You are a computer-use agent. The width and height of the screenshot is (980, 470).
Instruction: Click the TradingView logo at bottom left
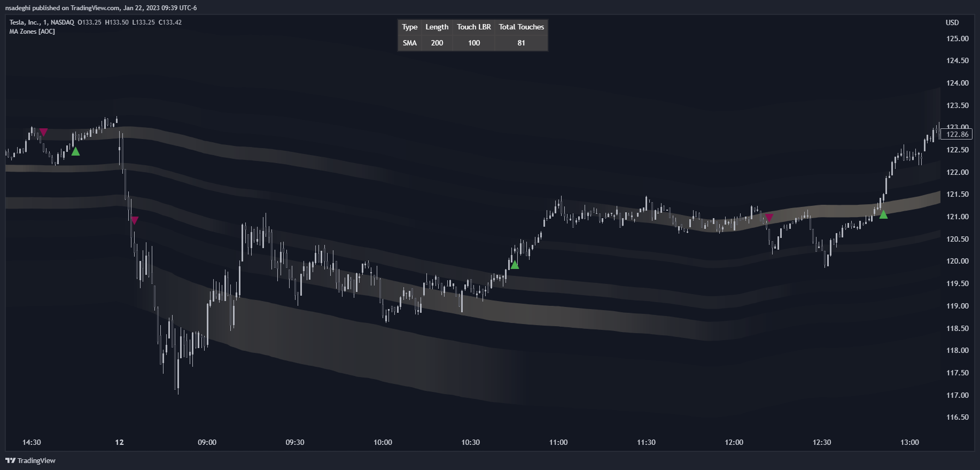[x=30, y=460]
